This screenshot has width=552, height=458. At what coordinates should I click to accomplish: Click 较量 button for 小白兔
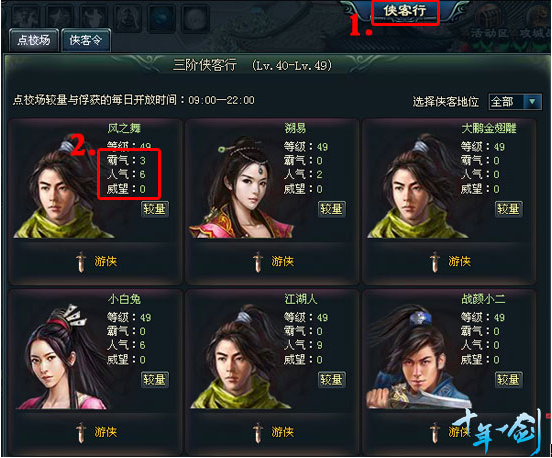155,380
